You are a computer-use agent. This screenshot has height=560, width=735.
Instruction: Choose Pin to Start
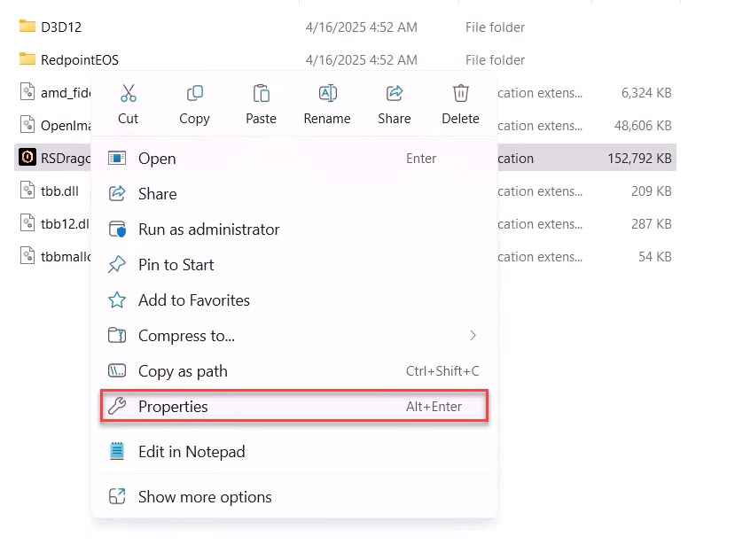[176, 265]
